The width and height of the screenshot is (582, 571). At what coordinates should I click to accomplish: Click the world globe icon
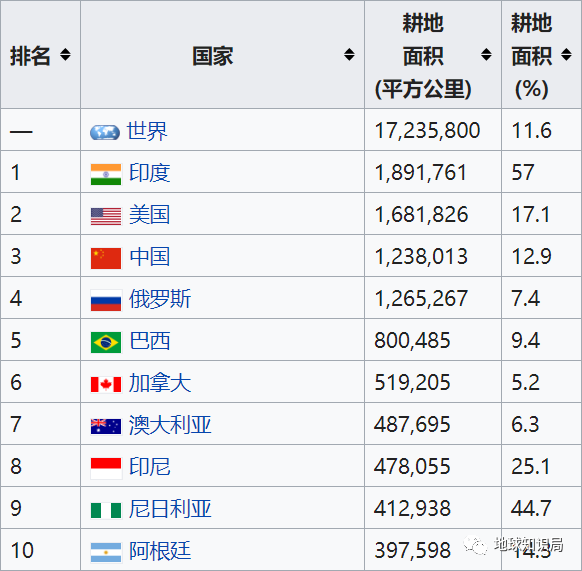tap(105, 132)
